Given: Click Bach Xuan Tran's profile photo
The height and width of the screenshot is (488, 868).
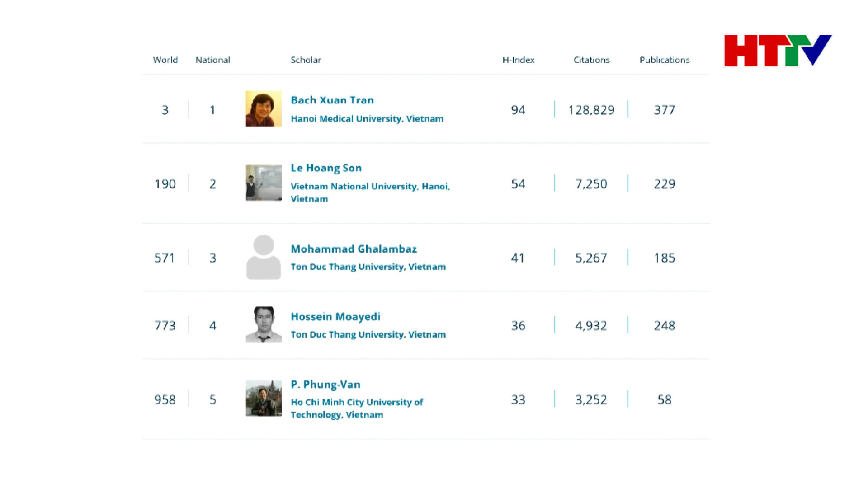Looking at the screenshot, I should (x=263, y=109).
